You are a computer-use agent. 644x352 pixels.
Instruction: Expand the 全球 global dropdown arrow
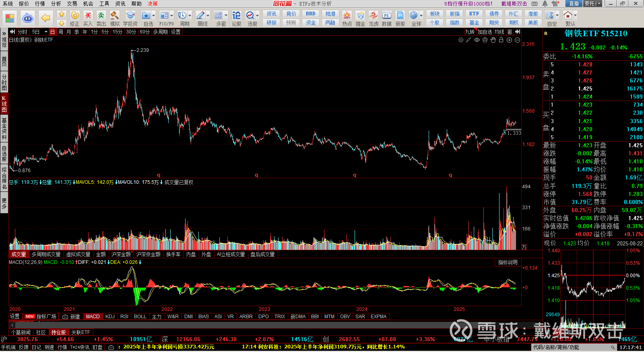(421, 15)
